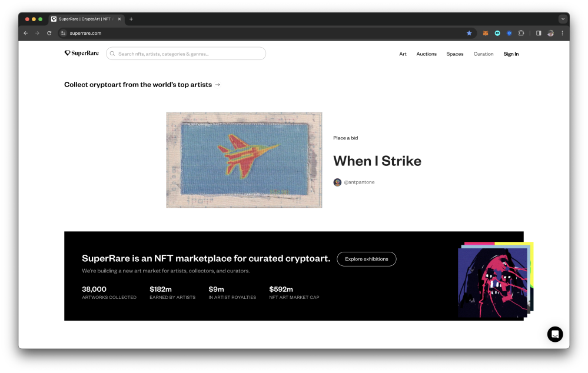Click 'SuperRare is an NFT marketplace' heading
The image size is (588, 373).
[206, 259]
